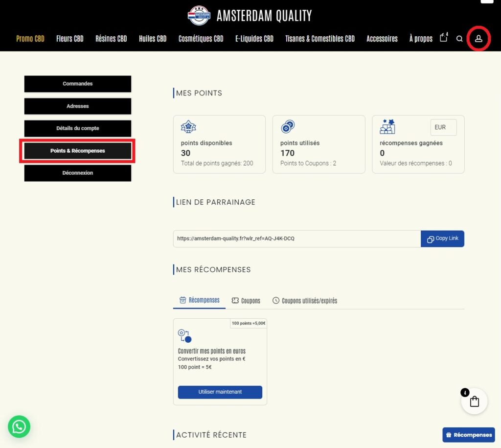Go to Détails du compte
Screen dimensions: 501x448
pos(78,128)
